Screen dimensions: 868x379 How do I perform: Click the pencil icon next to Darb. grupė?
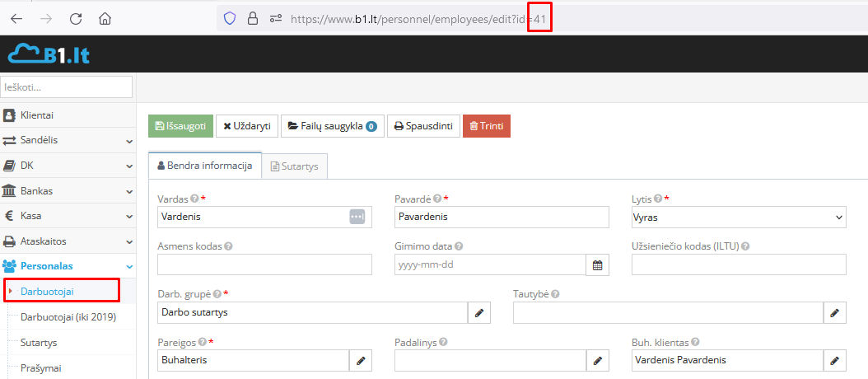(x=479, y=312)
